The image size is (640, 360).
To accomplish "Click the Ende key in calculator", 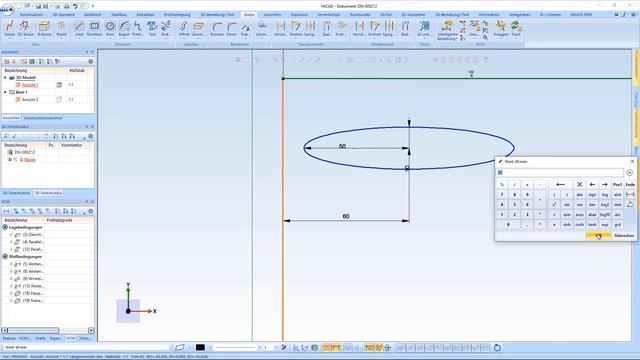I will [630, 184].
